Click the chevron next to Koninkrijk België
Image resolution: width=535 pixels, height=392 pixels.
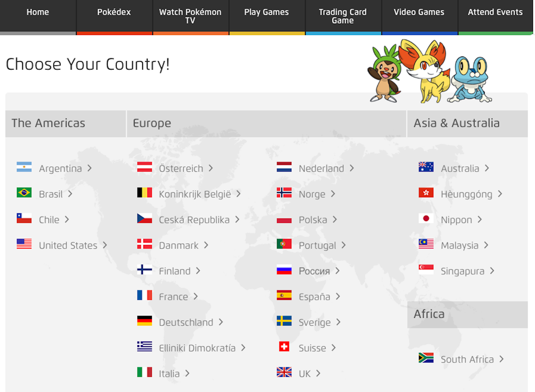[239, 194]
